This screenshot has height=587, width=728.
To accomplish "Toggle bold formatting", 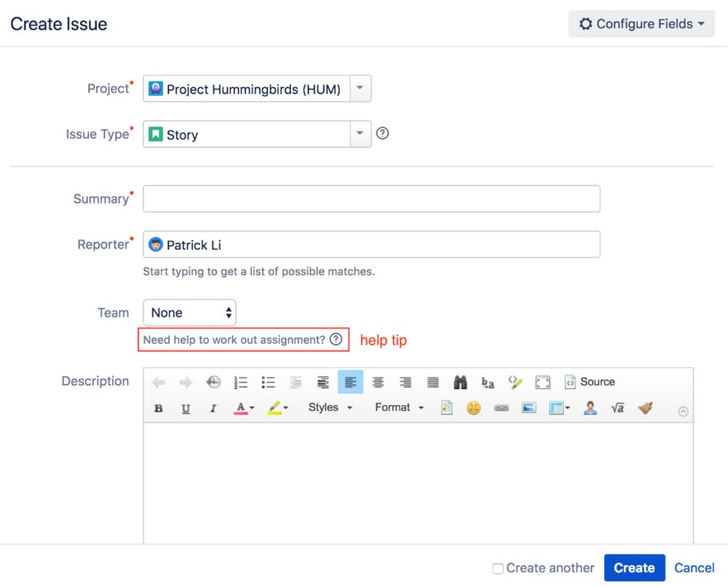I will tap(158, 408).
